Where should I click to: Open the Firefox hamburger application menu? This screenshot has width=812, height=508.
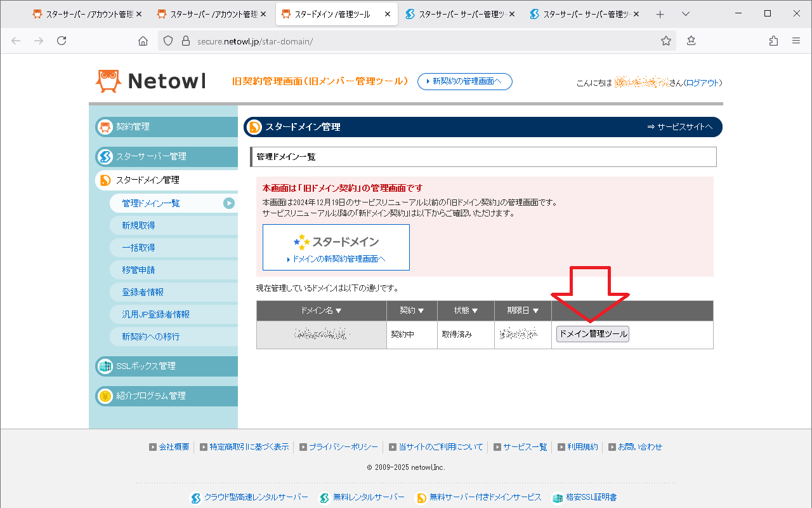(x=796, y=41)
